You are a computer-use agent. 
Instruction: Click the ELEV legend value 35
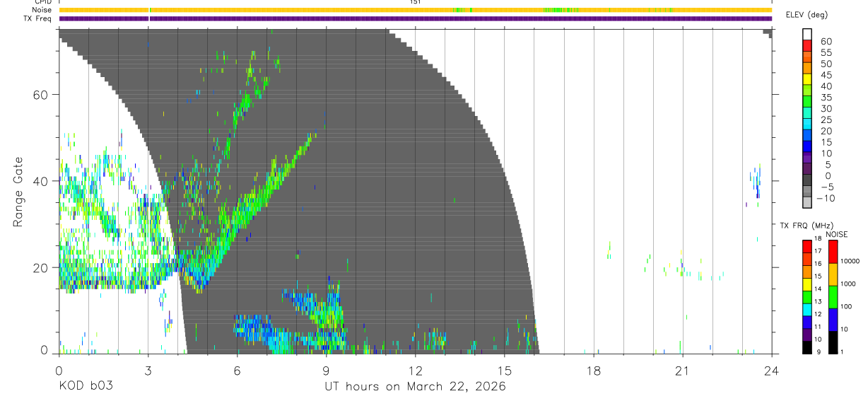tap(826, 98)
